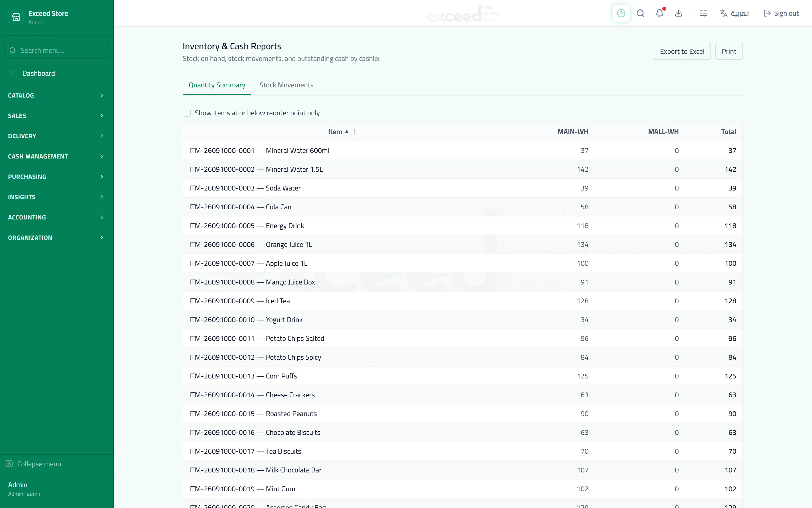Select the Orange Juice 1L row
Image resolution: width=812 pixels, height=508 pixels.
tap(463, 245)
